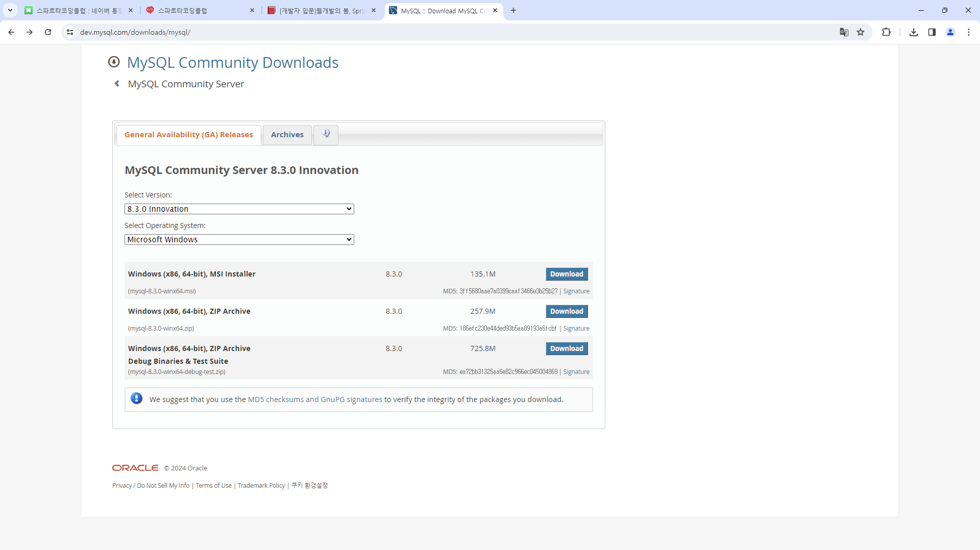This screenshot has width=980, height=550.
Task: Minimize the Chrome window
Action: click(921, 10)
